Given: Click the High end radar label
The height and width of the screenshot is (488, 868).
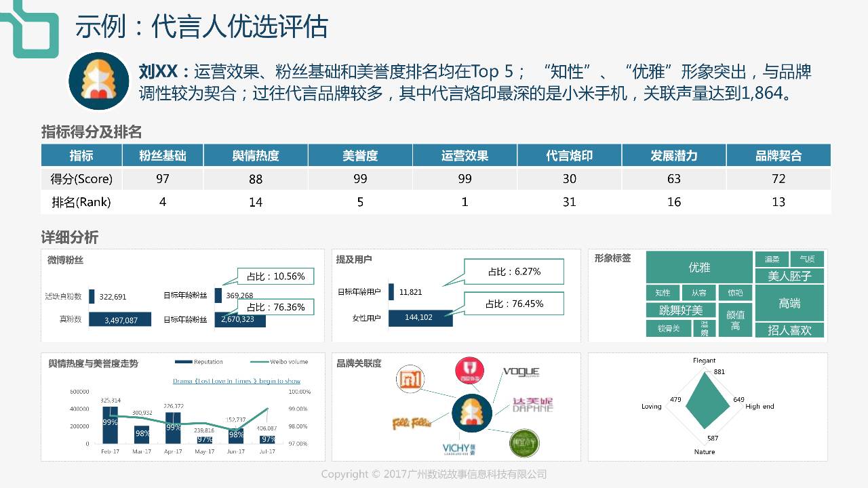Looking at the screenshot, I should point(759,406).
